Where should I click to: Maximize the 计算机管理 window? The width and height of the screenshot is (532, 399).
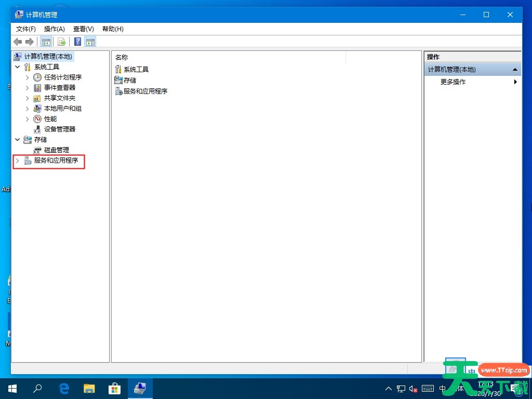point(486,15)
